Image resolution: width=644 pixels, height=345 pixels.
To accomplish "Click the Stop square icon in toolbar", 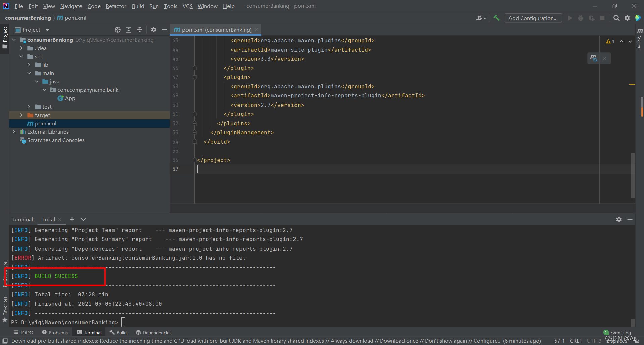I will [602, 18].
